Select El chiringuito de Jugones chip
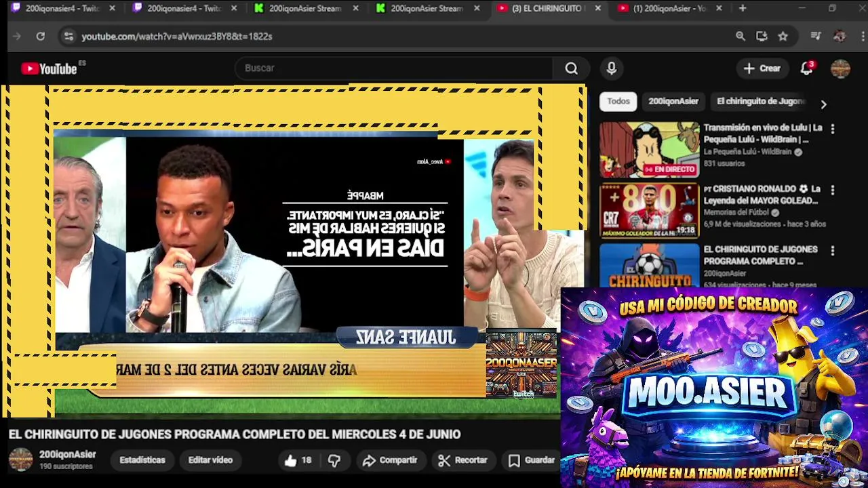Image resolution: width=868 pixels, height=488 pixels. coord(760,101)
